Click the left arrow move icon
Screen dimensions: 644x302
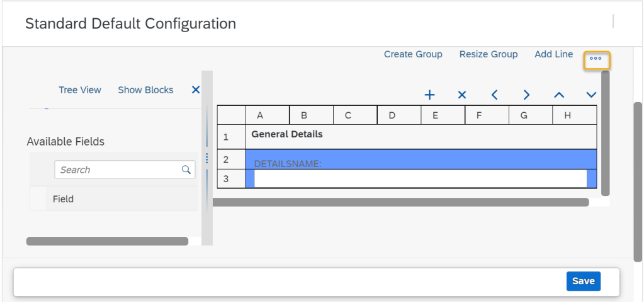(494, 95)
